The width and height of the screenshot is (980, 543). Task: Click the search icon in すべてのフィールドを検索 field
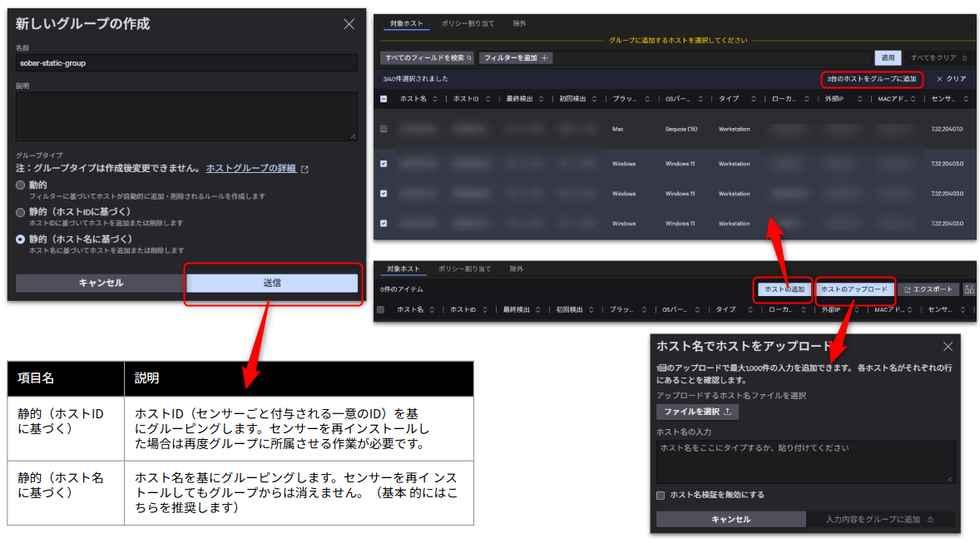470,57
